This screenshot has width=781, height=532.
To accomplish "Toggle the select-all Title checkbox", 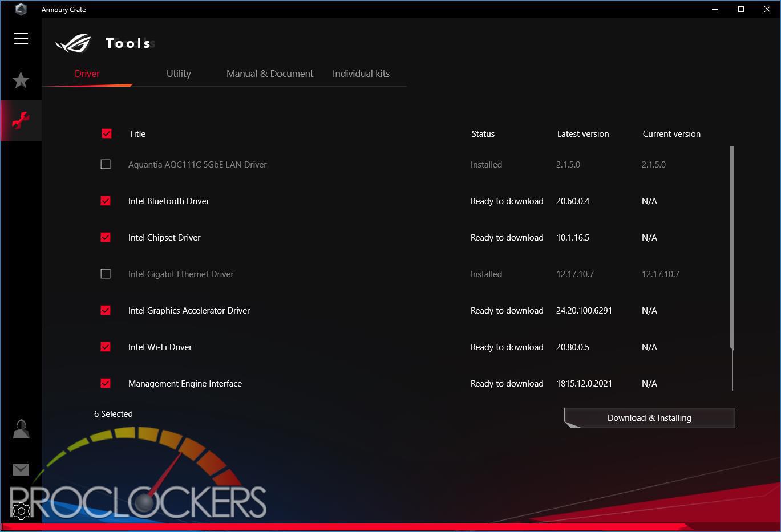I will (107, 133).
